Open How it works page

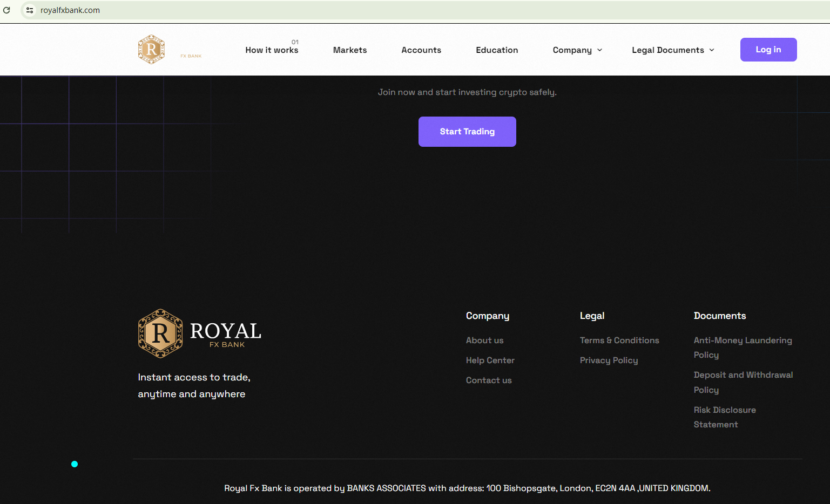272,50
